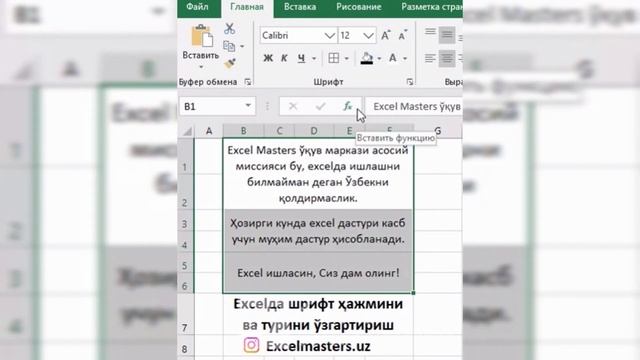
Task: Expand the fill color palette arrow
Action: pos(379,59)
